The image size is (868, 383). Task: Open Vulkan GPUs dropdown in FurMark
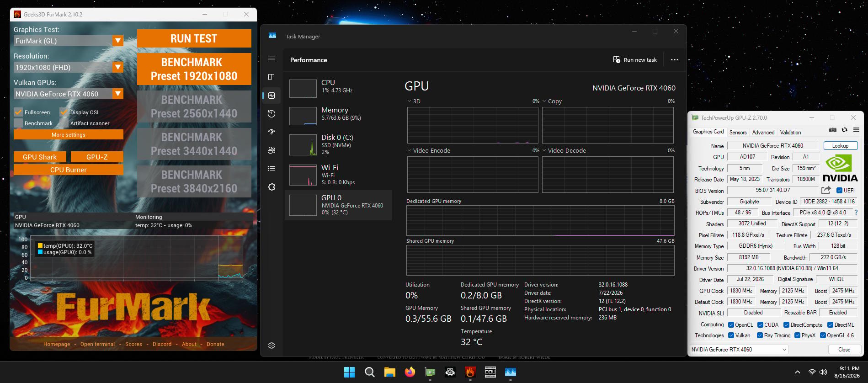tap(118, 94)
